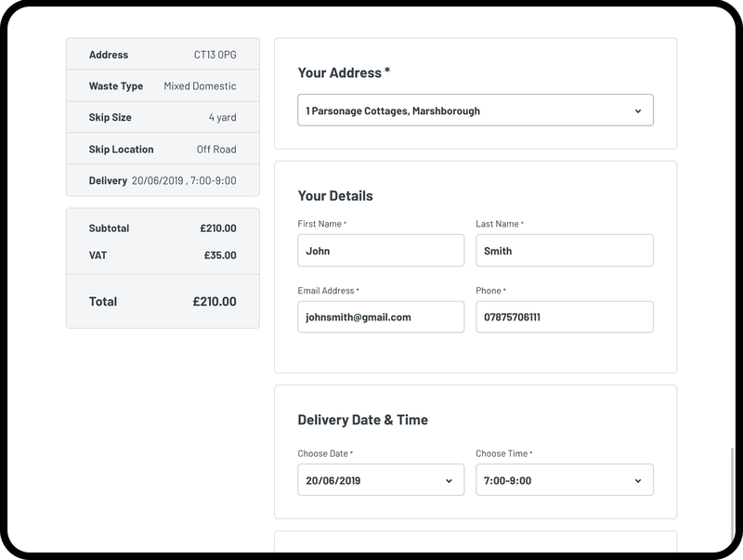This screenshot has height=560, width=743.
Task: Focus the Email Address input
Action: click(381, 317)
